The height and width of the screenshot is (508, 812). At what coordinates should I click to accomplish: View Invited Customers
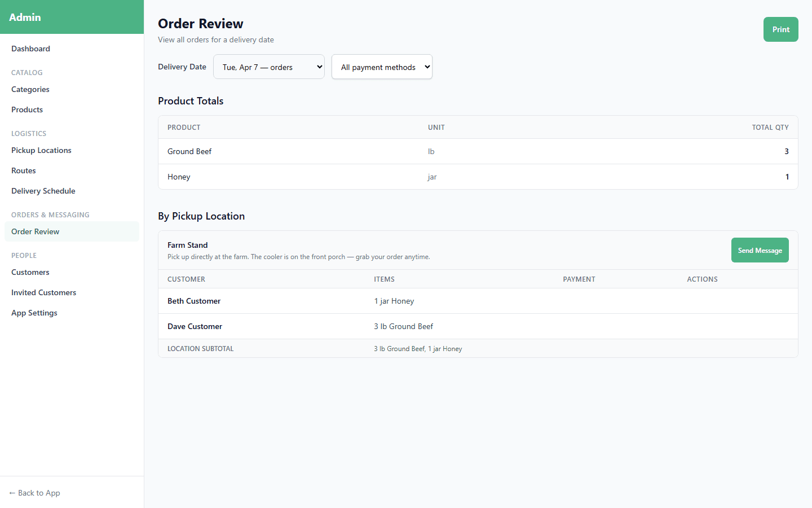(43, 292)
